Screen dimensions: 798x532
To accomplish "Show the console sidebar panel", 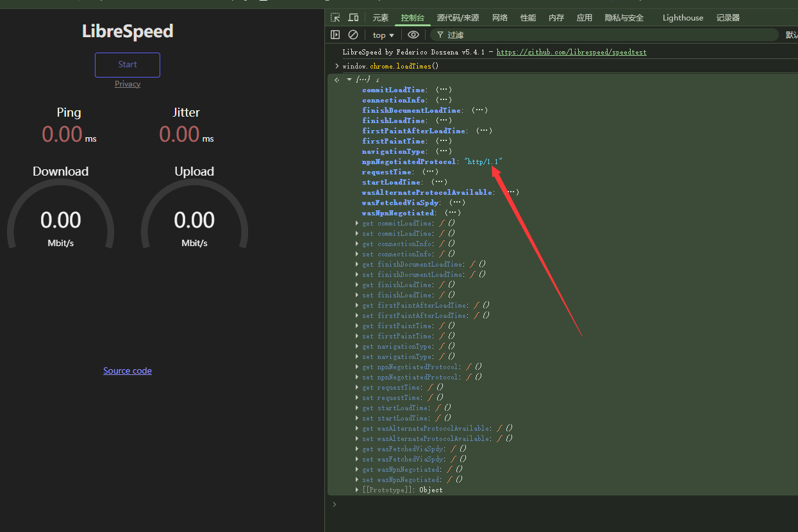I will click(335, 35).
